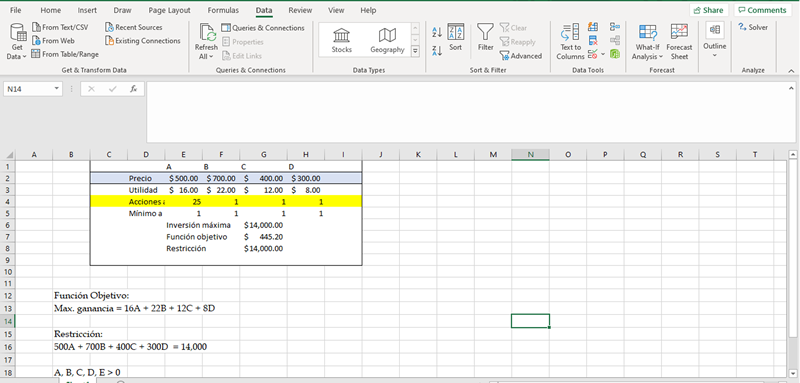Expand the Name Box dropdown arrow

[x=56, y=89]
